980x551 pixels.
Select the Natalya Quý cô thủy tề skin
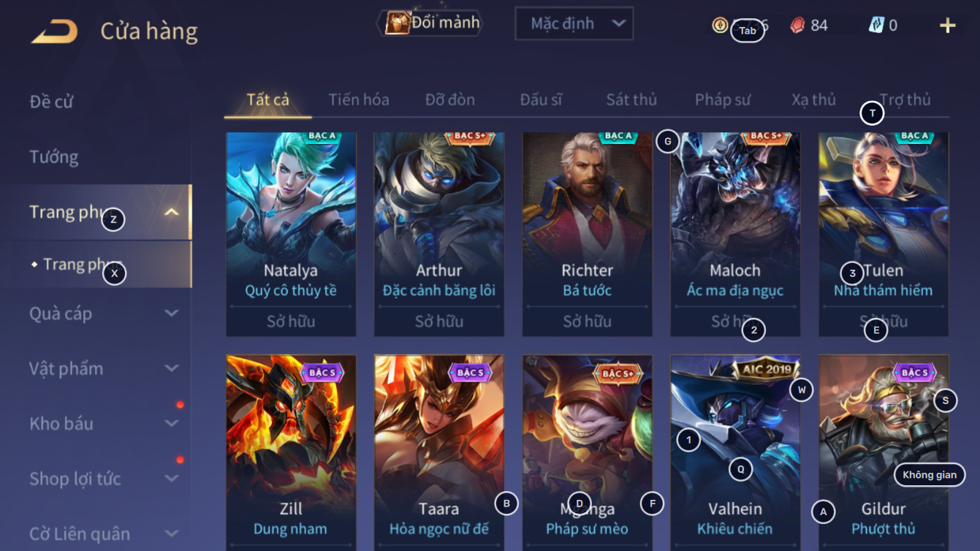click(x=291, y=234)
